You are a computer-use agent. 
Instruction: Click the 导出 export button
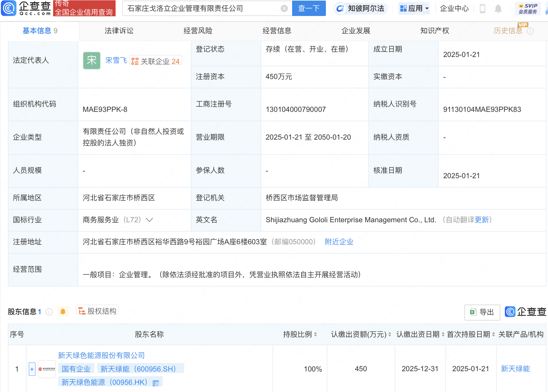point(482,312)
